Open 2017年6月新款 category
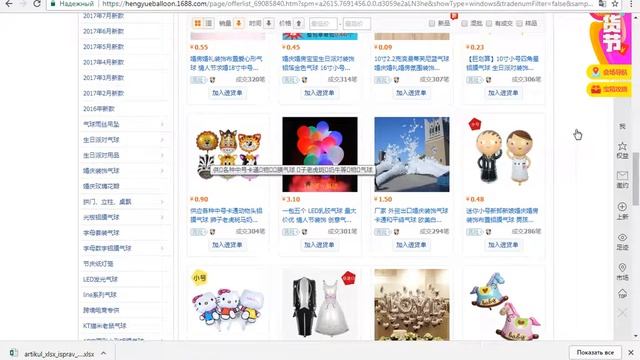640x360 pixels. tap(103, 31)
